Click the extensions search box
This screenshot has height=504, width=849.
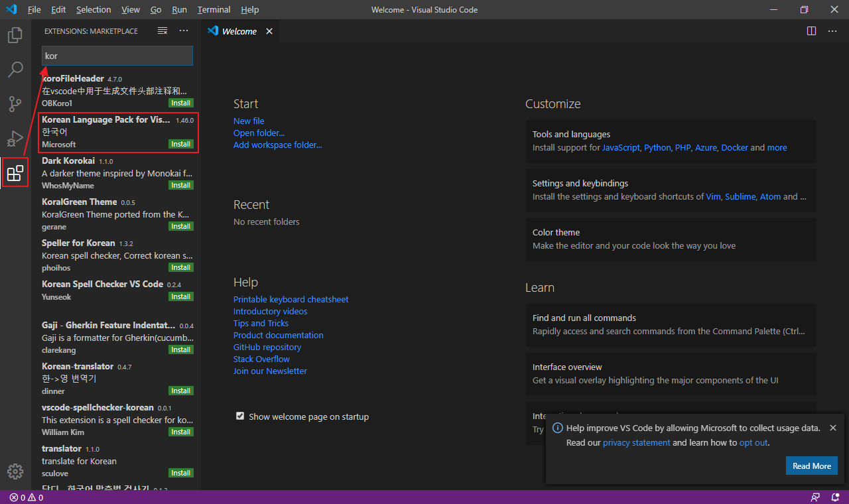click(117, 56)
